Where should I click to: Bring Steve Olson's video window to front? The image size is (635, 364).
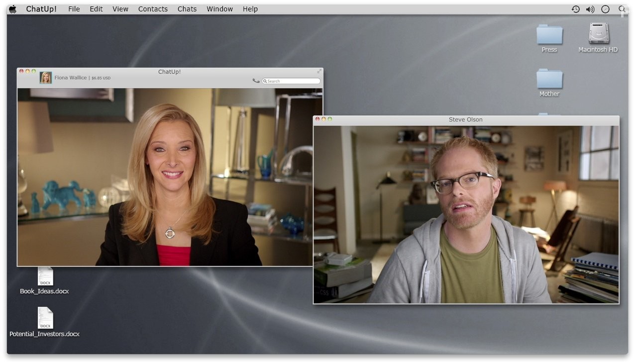[x=466, y=119]
